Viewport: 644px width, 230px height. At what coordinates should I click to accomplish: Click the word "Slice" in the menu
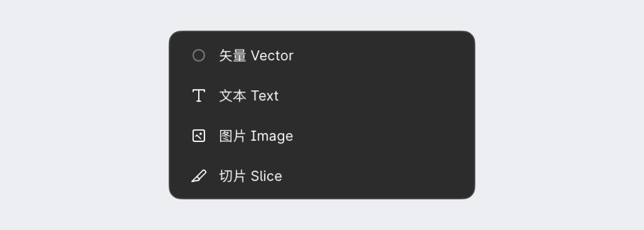coord(266,176)
